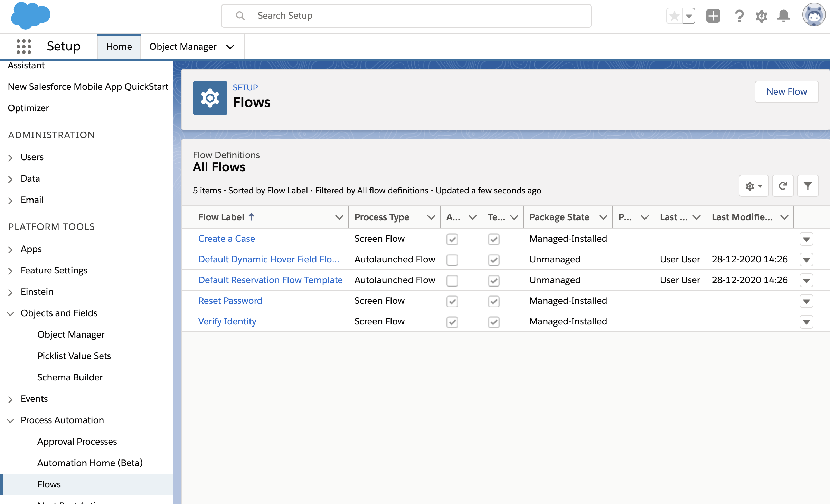This screenshot has width=830, height=504.
Task: Show the list filter funnel panel
Action: click(x=808, y=186)
